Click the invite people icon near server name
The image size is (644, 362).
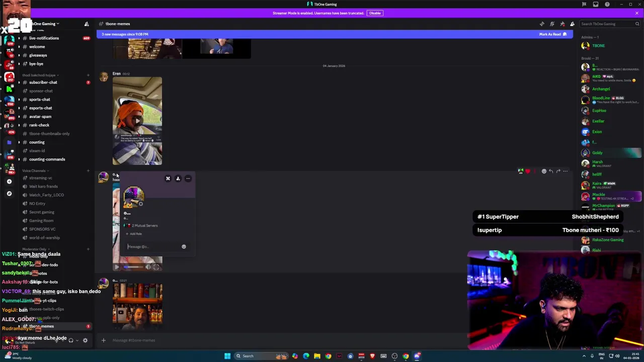[87, 24]
